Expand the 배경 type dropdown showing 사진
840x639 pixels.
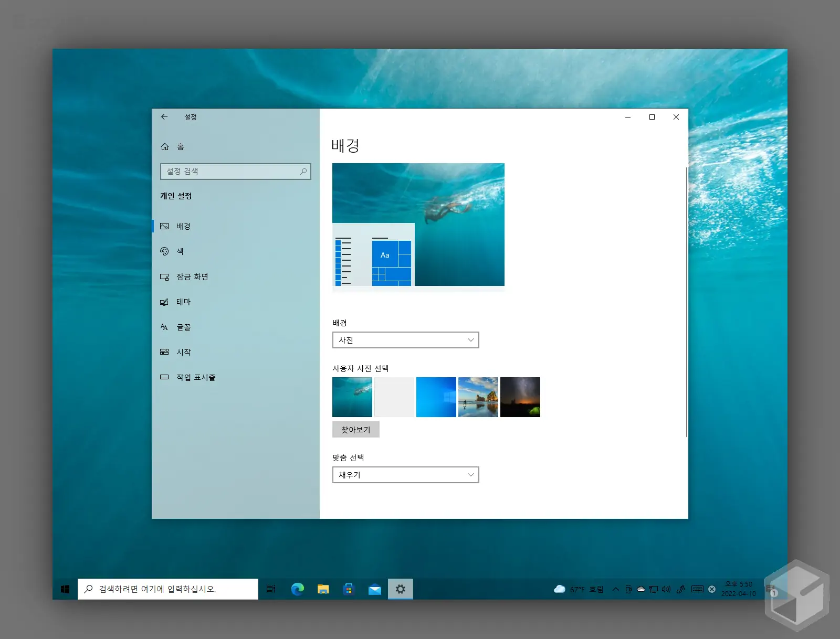click(405, 340)
